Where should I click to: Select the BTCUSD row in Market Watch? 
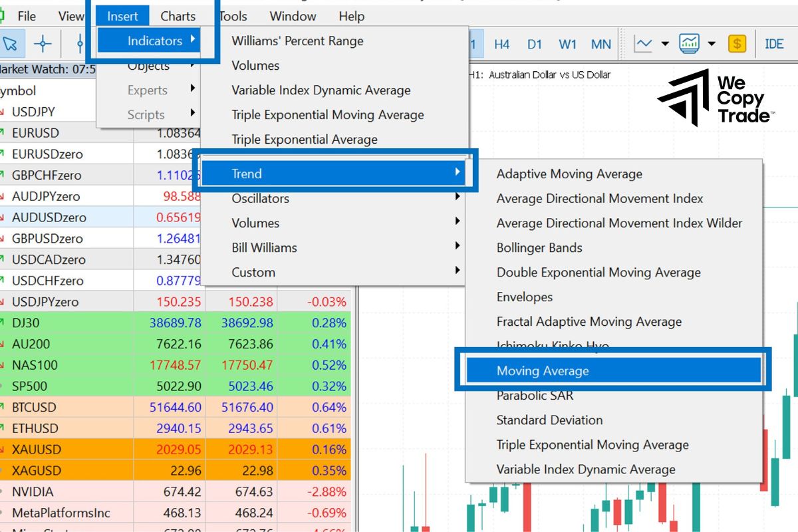click(x=34, y=407)
